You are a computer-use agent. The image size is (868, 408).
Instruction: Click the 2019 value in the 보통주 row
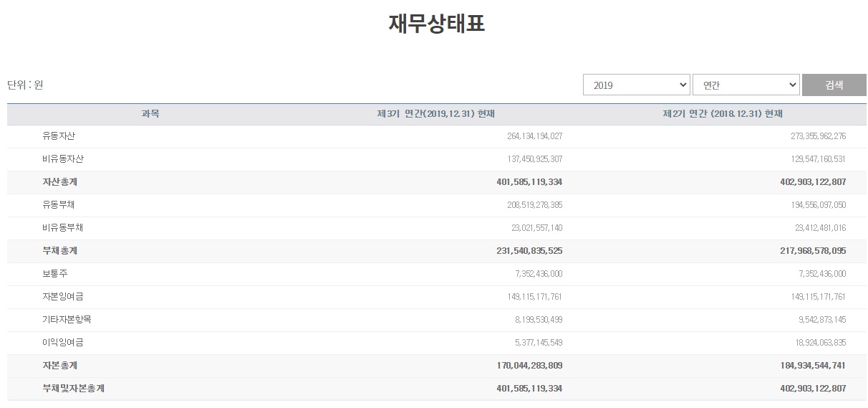click(x=539, y=274)
